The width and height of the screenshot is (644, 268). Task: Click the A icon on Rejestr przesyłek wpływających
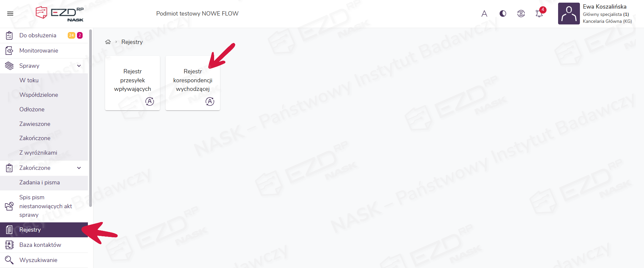150,101
